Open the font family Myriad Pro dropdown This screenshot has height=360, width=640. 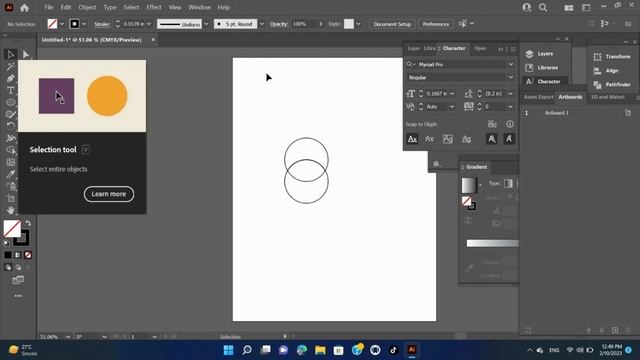(x=511, y=64)
